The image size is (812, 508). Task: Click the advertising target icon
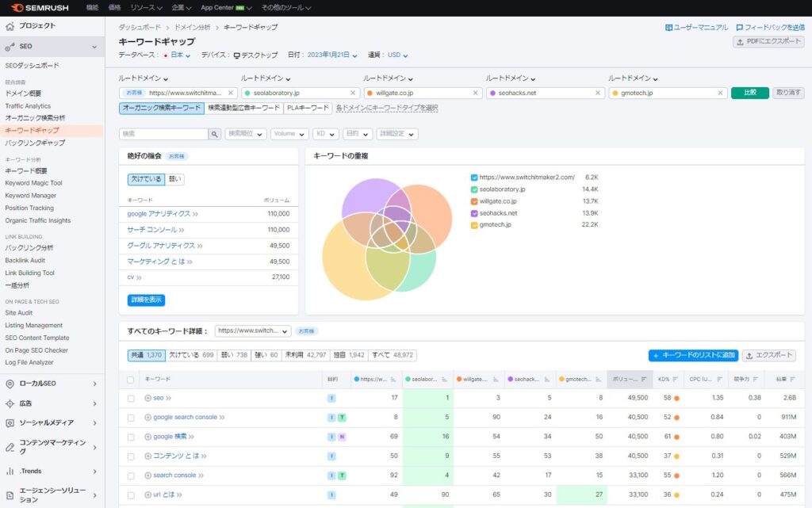(x=10, y=403)
